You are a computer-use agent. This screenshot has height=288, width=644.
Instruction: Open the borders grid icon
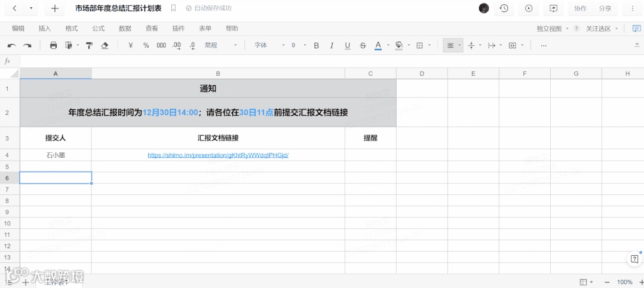point(419,45)
